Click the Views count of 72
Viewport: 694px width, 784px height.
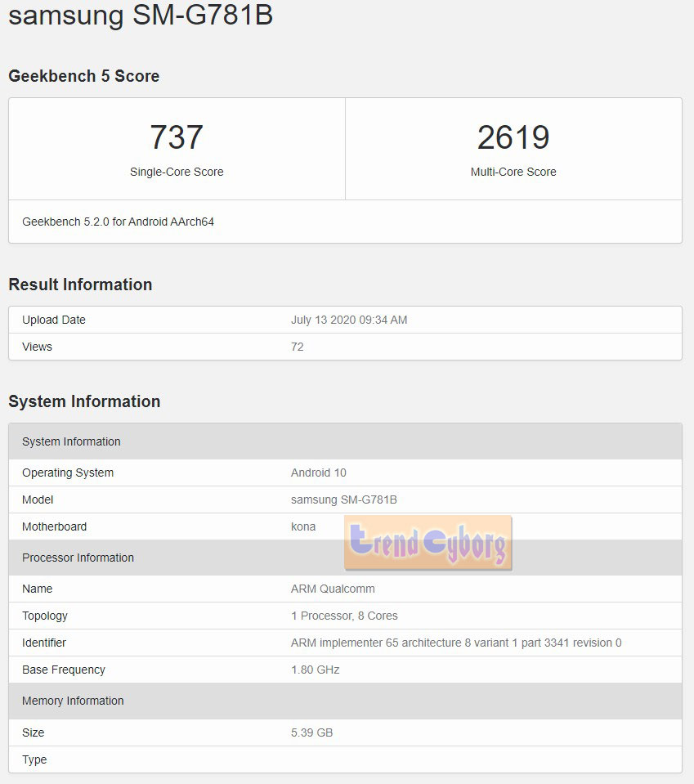coord(298,347)
